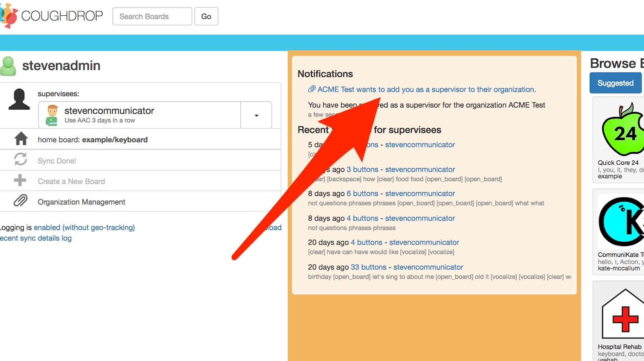Open stevencommunicator link in 5 days row
Viewport: 644px width, 361px height.
(x=420, y=145)
